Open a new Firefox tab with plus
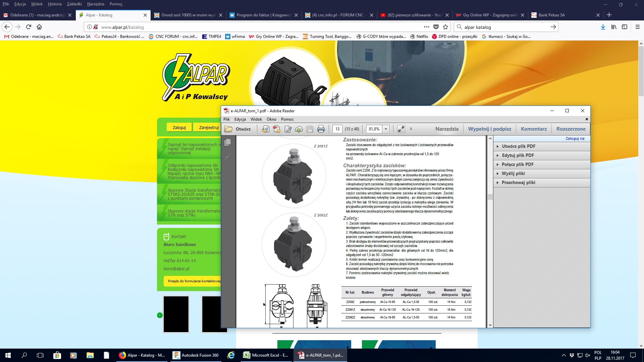 pos(609,15)
